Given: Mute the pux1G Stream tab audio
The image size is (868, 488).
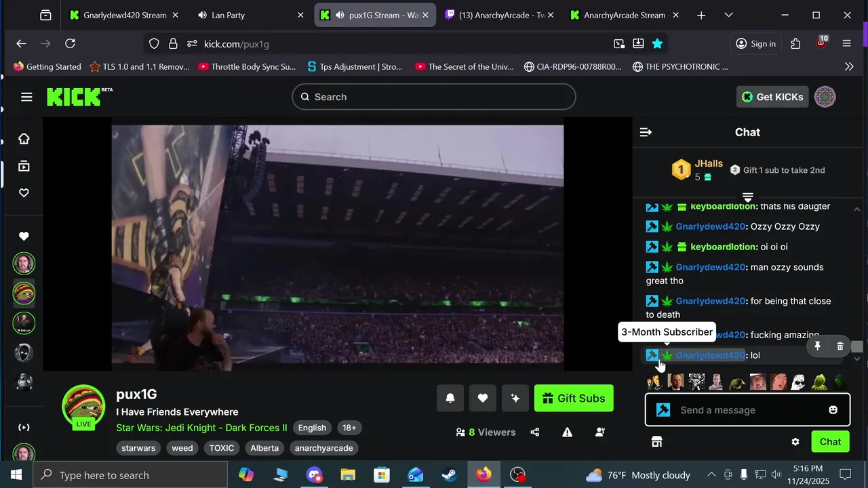Looking at the screenshot, I should [340, 15].
